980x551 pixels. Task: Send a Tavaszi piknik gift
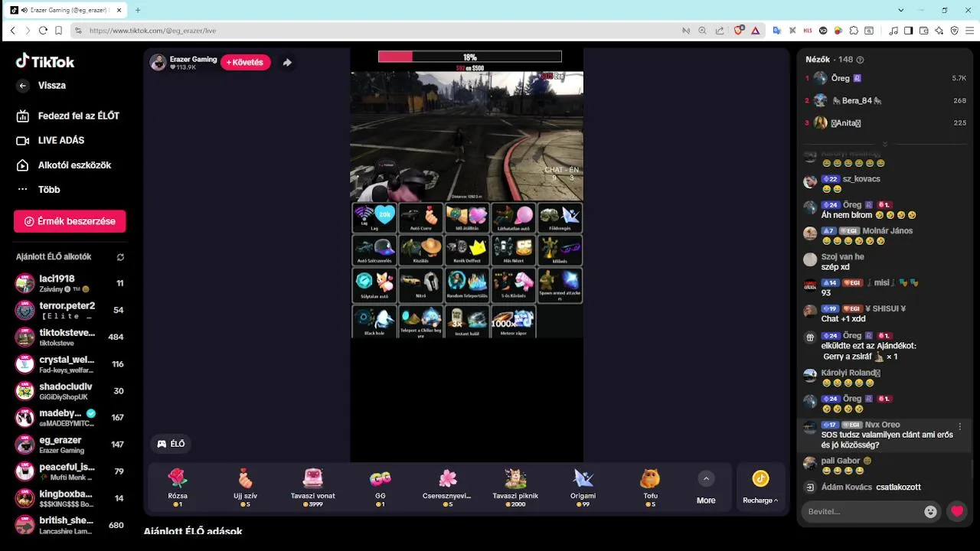(x=515, y=487)
